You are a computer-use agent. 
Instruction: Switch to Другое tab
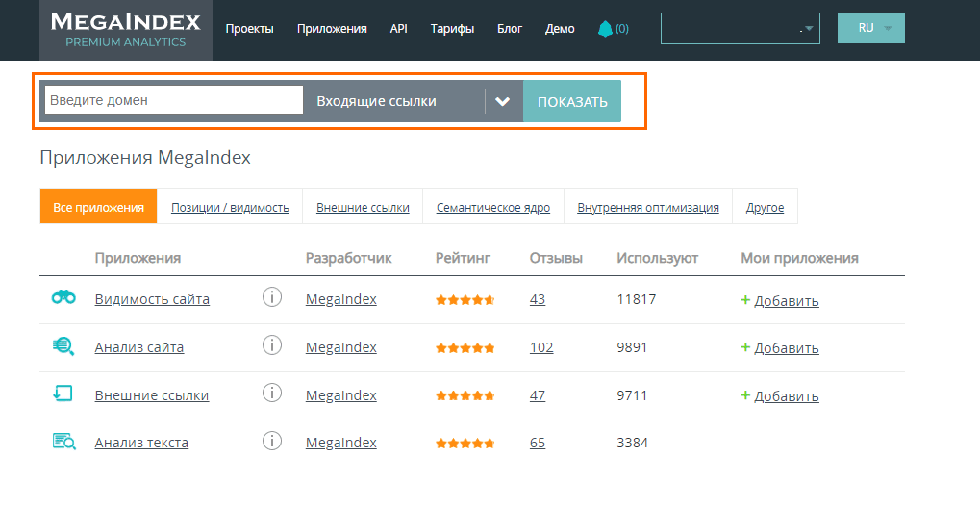coord(765,207)
